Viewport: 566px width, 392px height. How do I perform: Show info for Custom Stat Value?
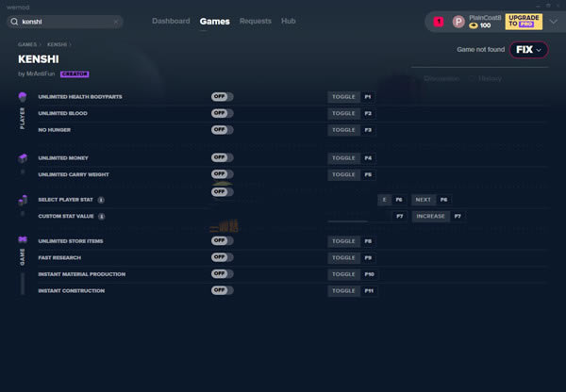[x=102, y=217]
